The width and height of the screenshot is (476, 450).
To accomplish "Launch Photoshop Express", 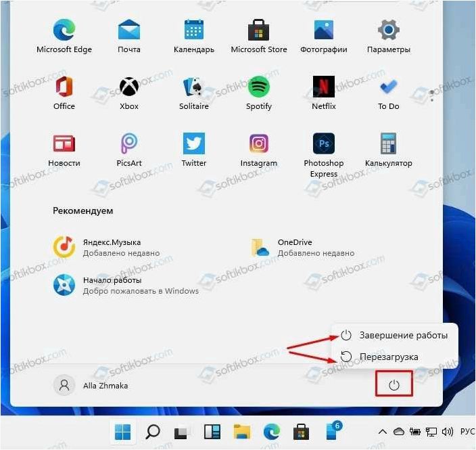I will (x=324, y=155).
